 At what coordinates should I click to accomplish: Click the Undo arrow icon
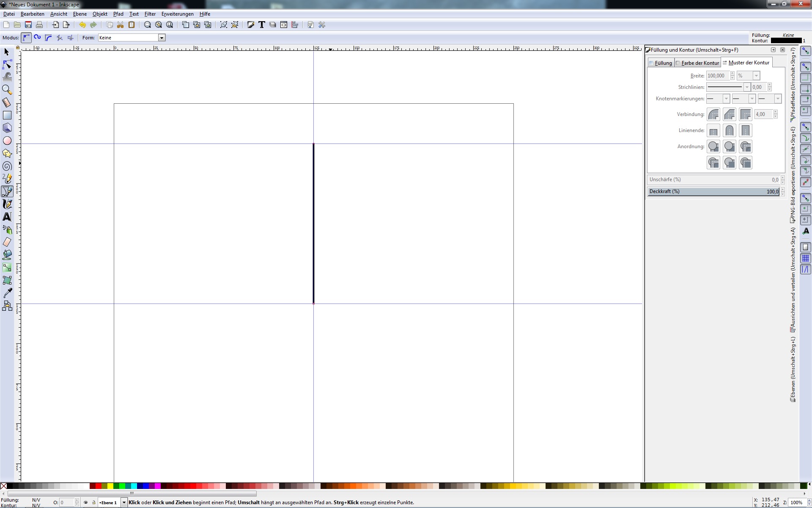[82, 25]
